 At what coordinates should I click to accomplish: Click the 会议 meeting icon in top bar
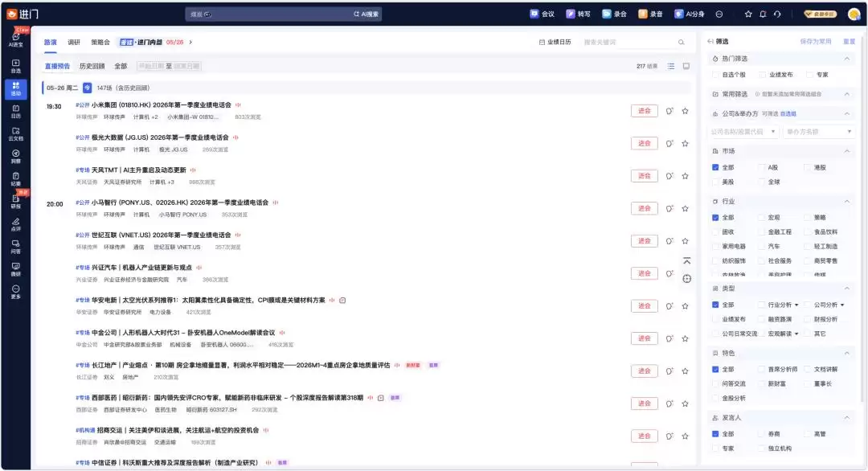click(x=542, y=14)
